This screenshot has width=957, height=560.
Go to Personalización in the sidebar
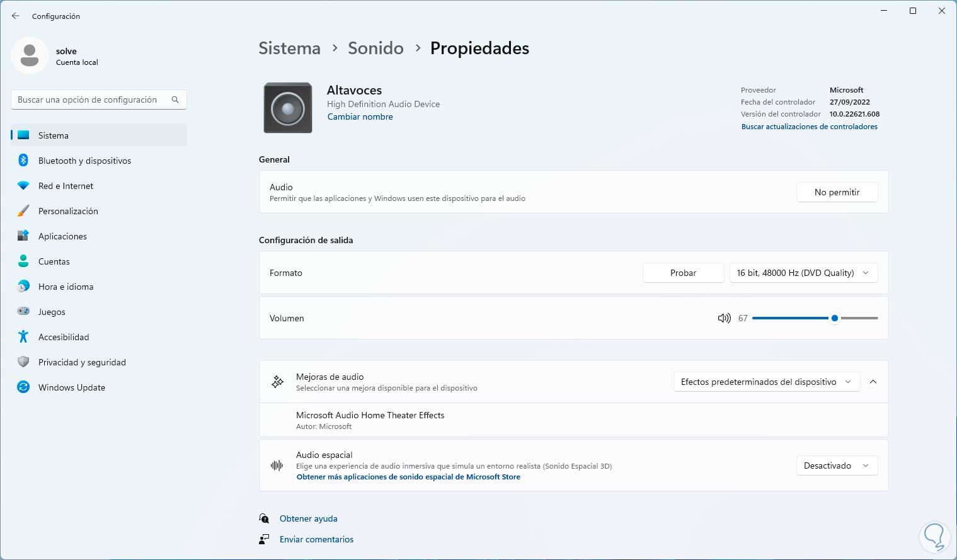[x=68, y=211]
